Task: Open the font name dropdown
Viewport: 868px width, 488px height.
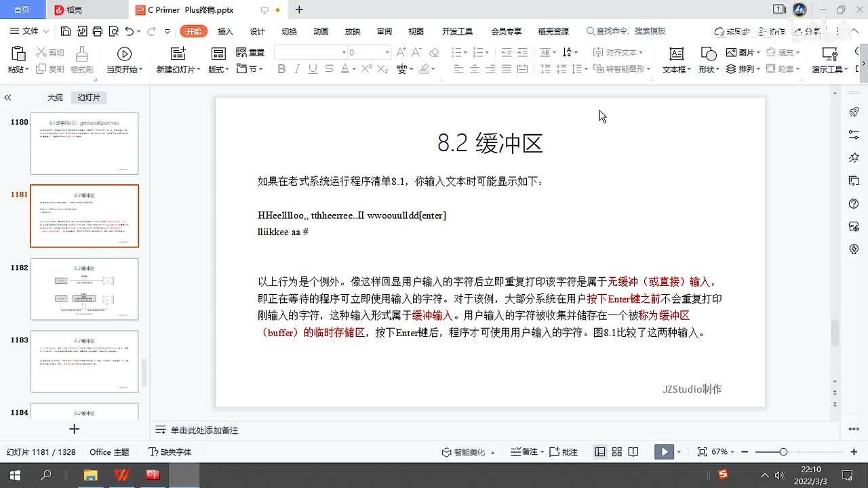Action: click(344, 52)
